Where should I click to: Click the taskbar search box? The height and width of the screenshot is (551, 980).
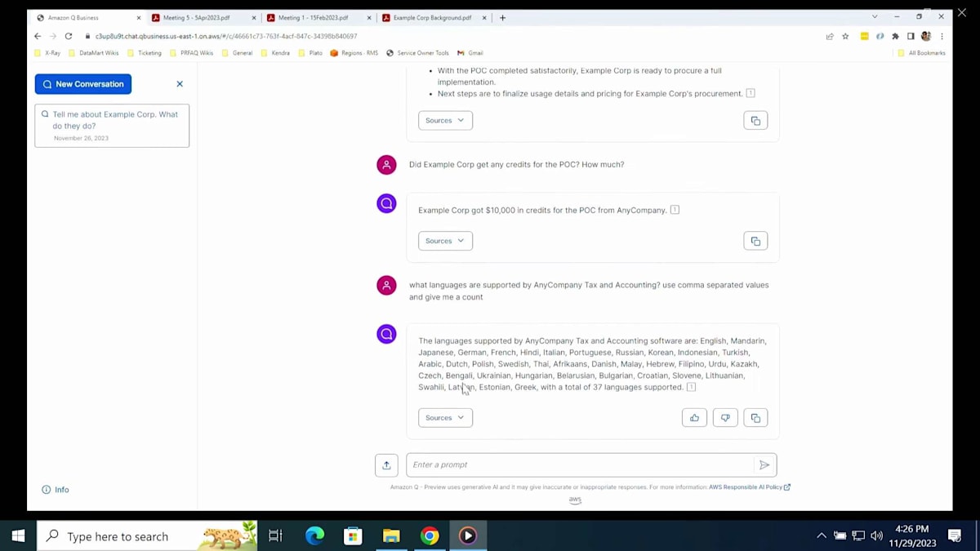tap(147, 536)
